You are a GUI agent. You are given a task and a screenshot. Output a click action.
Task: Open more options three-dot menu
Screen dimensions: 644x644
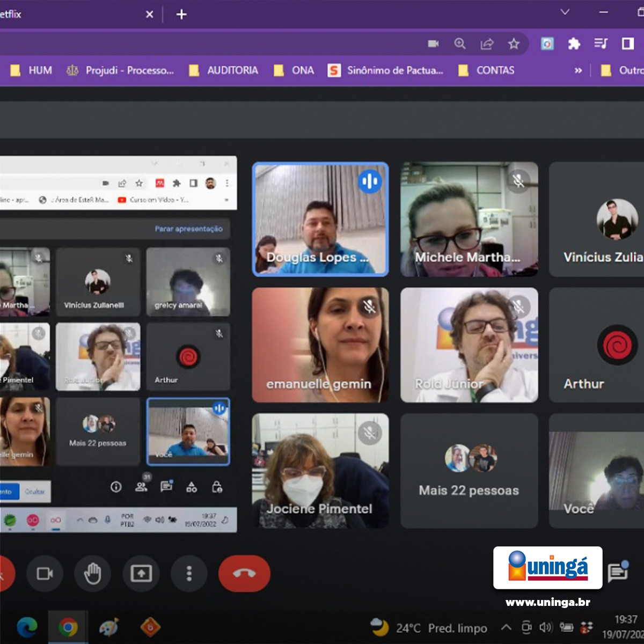pos(189,574)
